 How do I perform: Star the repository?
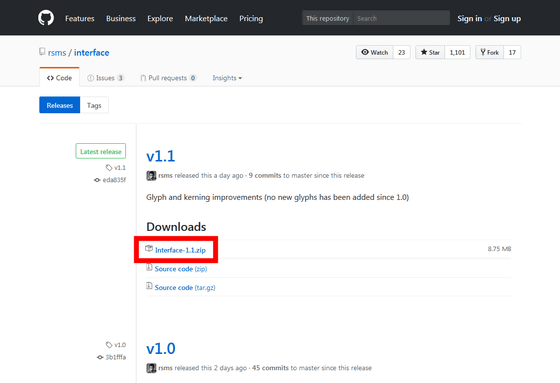[x=430, y=53]
